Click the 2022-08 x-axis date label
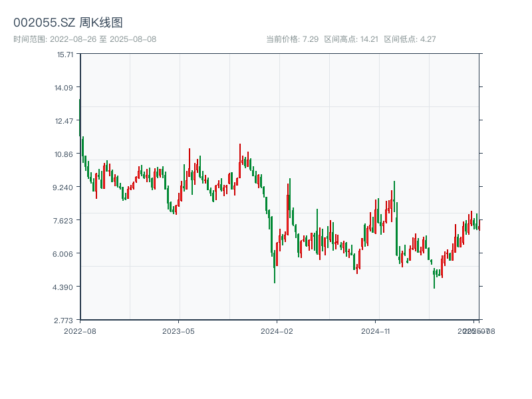This screenshot has width=532, height=399. click(80, 331)
